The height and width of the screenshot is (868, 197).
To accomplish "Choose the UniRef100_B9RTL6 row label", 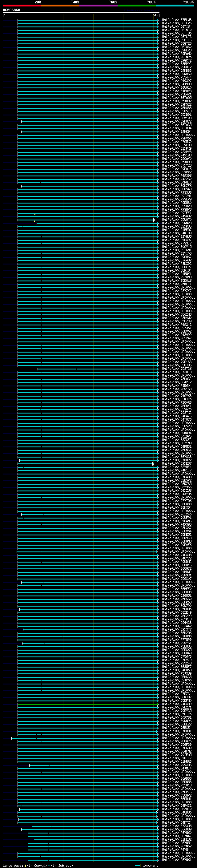I will (177, 40).
